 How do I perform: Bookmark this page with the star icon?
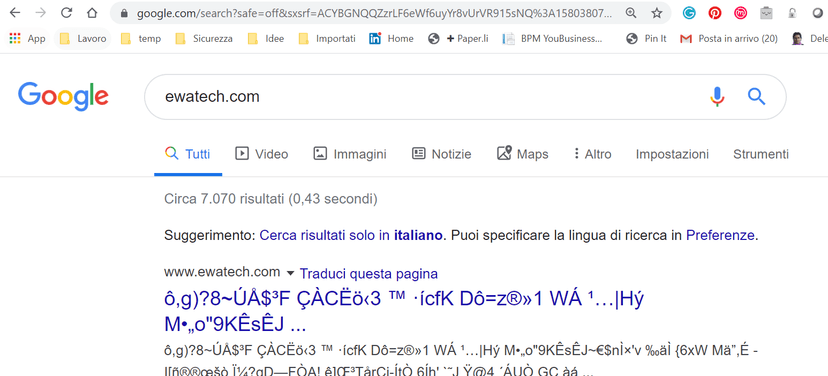656,13
